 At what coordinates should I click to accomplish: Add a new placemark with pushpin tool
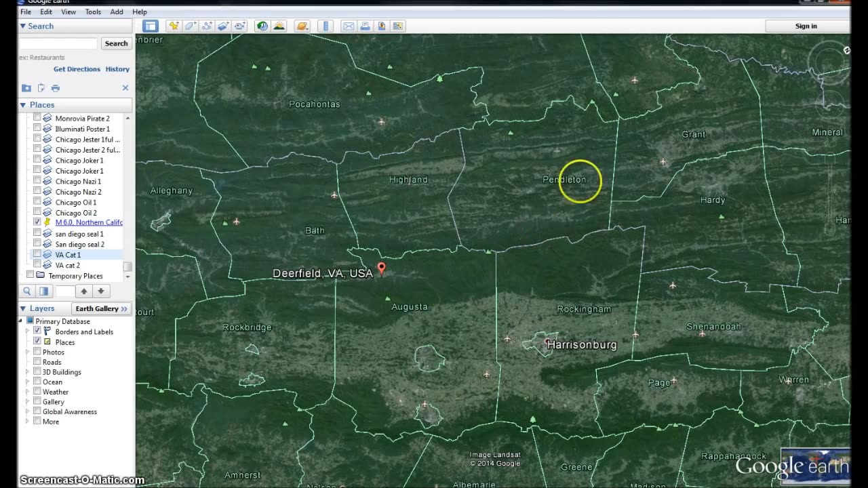[174, 26]
